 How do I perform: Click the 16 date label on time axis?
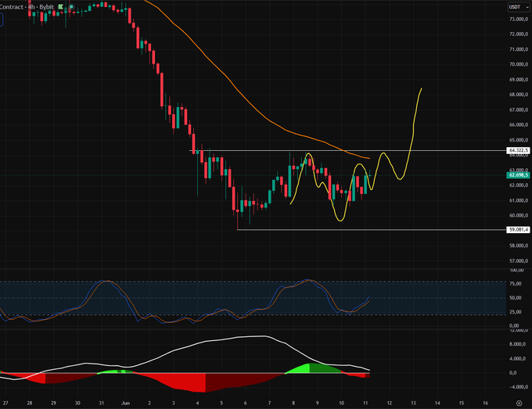tap(486, 403)
